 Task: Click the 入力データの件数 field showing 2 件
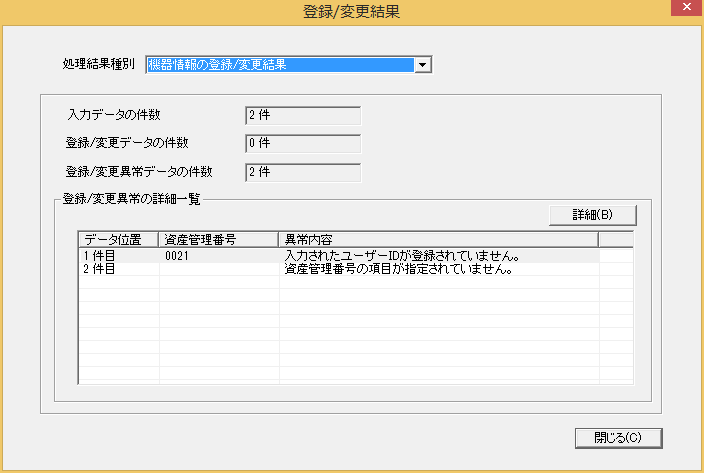coord(303,115)
